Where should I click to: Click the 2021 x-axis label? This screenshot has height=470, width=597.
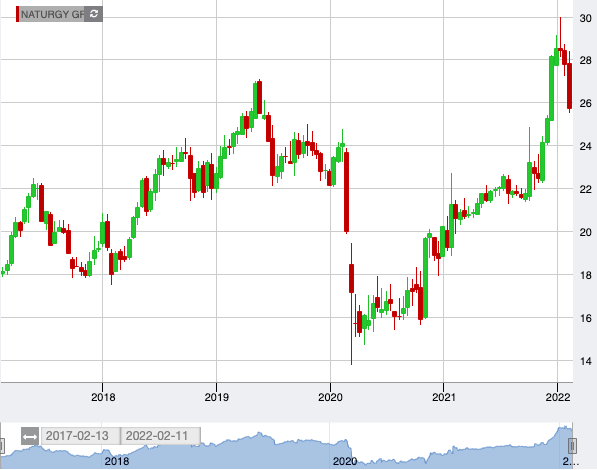pyautogui.click(x=444, y=397)
